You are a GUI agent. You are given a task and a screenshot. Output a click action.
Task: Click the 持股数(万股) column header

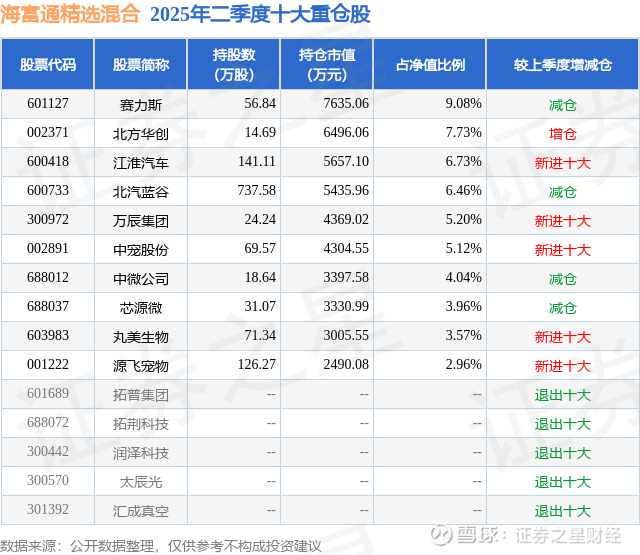(234, 64)
